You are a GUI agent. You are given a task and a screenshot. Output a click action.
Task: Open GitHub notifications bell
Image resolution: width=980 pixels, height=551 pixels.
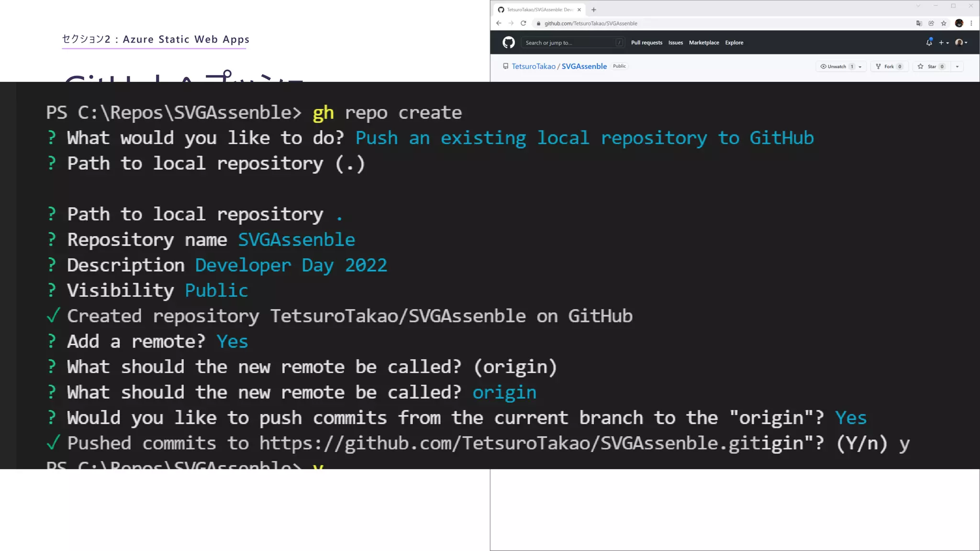click(x=929, y=43)
